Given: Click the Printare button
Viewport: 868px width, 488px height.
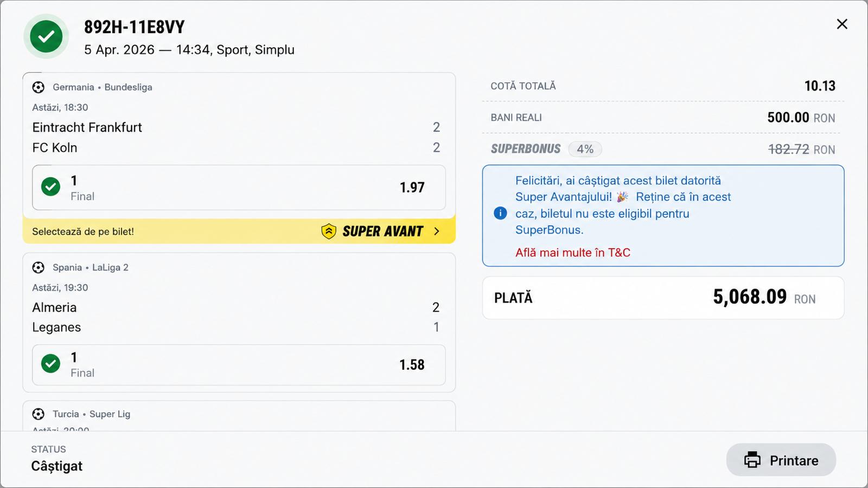Looking at the screenshot, I should tap(781, 460).
